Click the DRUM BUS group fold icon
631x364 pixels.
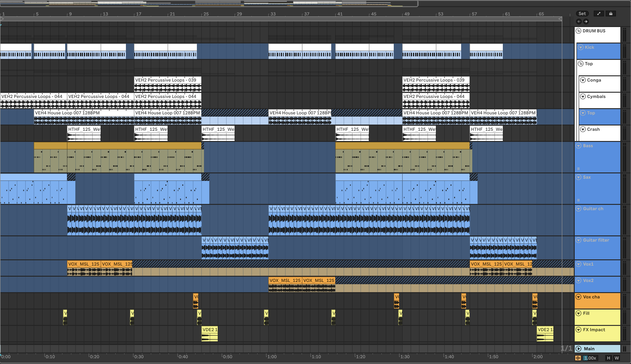click(x=578, y=31)
